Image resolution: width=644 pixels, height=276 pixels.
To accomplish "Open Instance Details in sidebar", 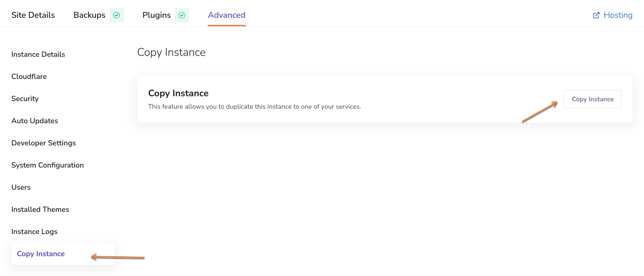I will 38,54.
